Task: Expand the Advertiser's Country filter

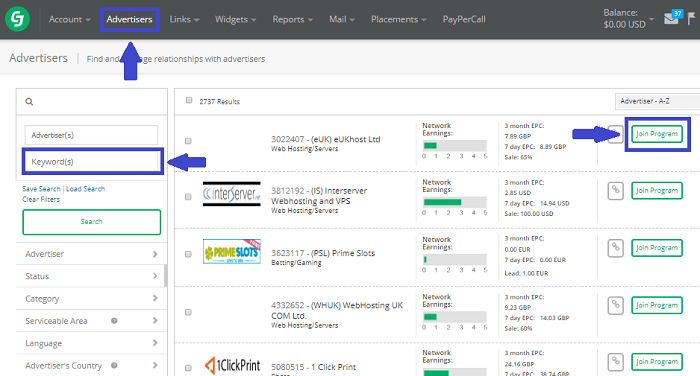Action: click(92, 365)
